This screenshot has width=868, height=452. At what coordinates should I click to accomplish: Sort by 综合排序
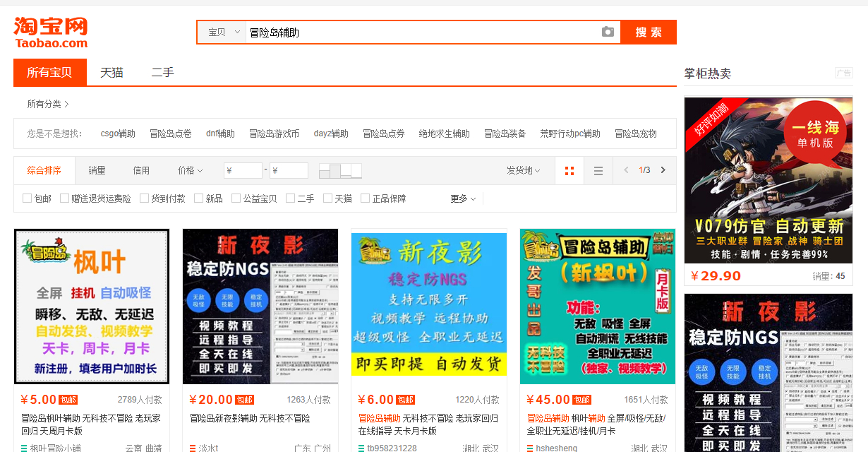click(x=44, y=170)
